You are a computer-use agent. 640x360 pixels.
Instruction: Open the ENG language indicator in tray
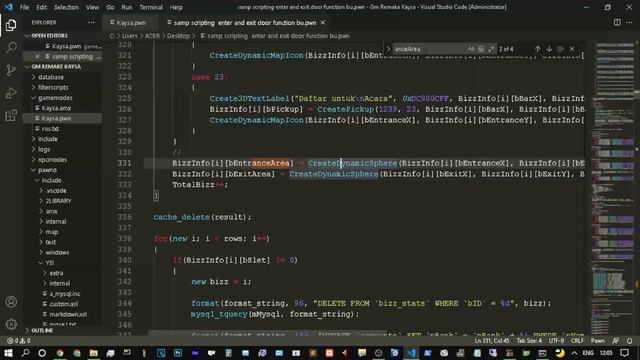point(588,353)
